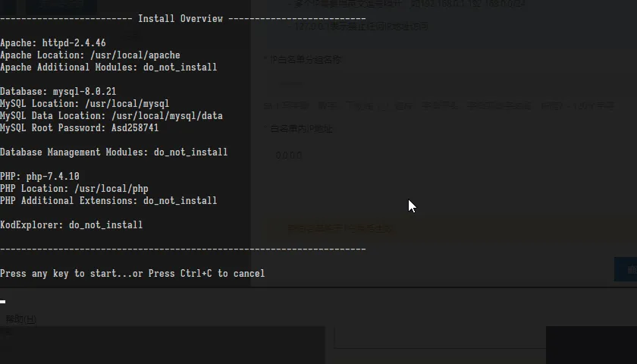Screen dimensions: 637x364
Task: Click the 'PHP: php-7.4.10' line
Action: tap(39, 177)
